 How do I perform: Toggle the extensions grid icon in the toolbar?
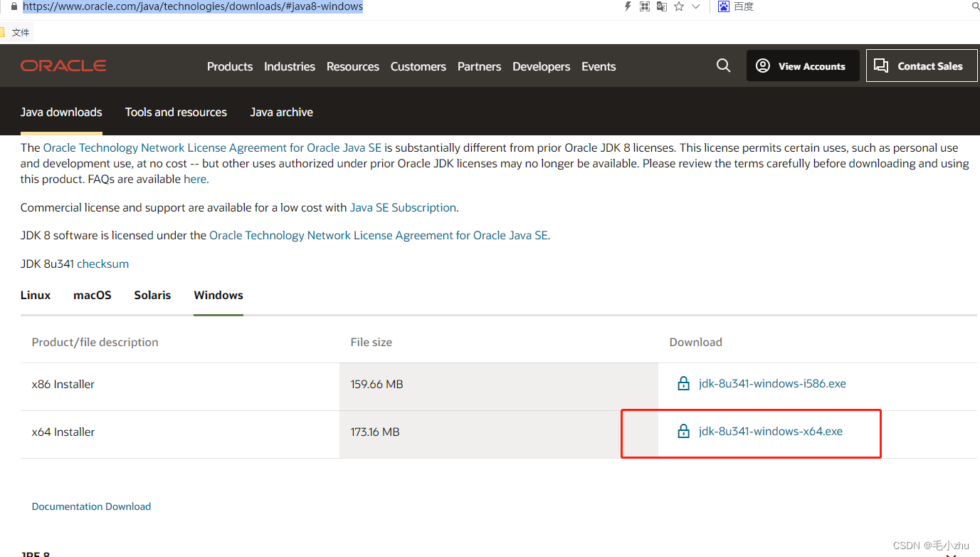(x=644, y=6)
